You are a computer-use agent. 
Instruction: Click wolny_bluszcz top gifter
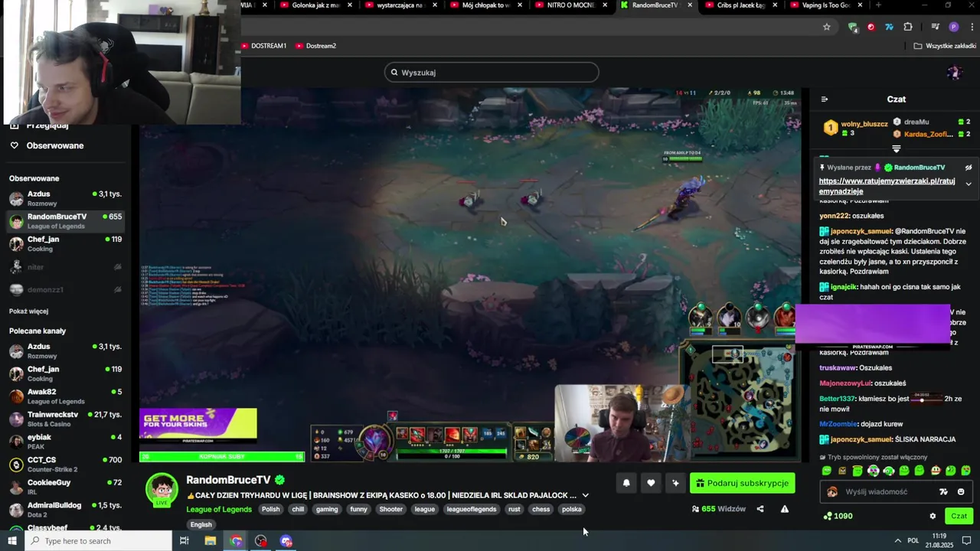click(864, 124)
